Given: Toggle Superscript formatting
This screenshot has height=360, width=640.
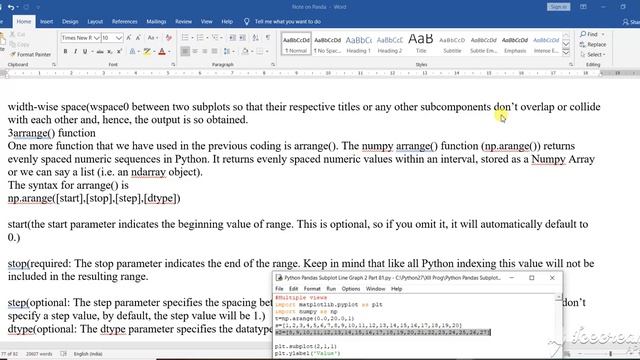Looking at the screenshot, I should (119, 51).
